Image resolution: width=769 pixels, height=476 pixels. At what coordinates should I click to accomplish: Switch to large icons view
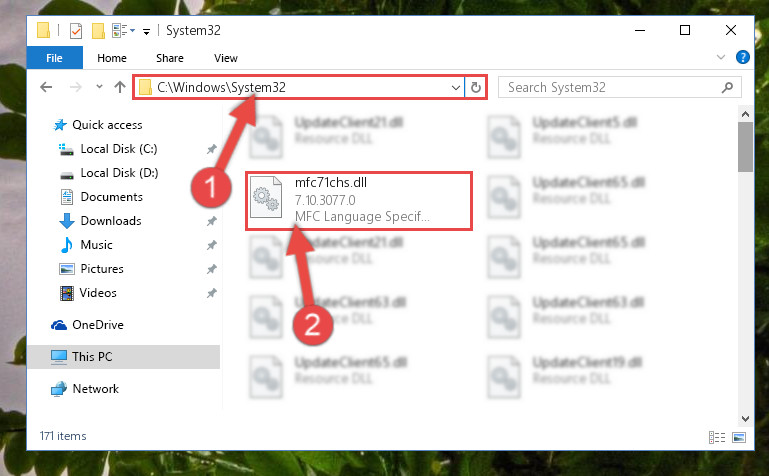pyautogui.click(x=739, y=437)
